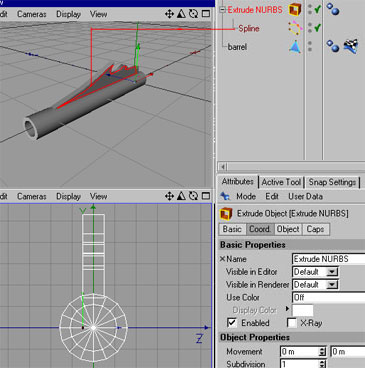This screenshot has width=365, height=368.
Task: Open the View menu in the bottom viewport
Action: point(98,196)
